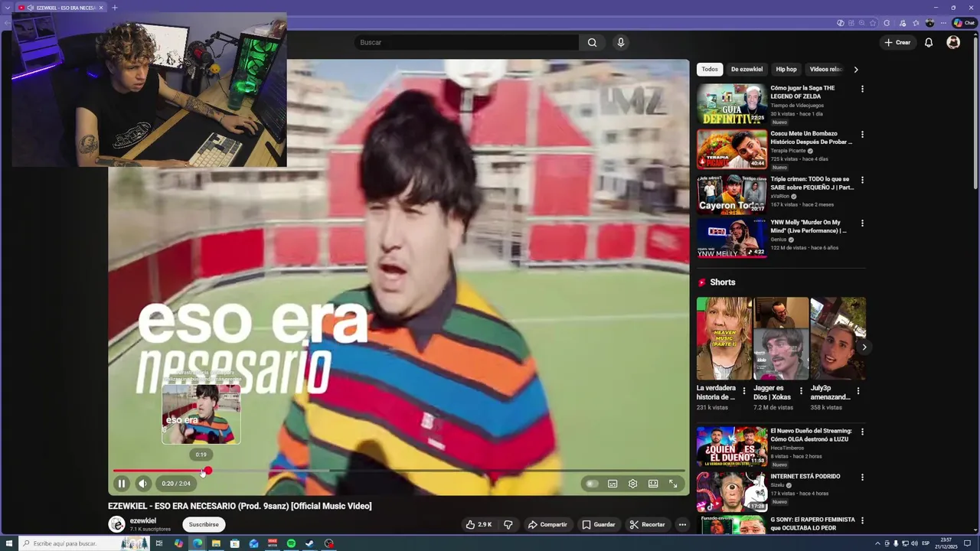This screenshot has width=980, height=551.
Task: Open File Explorer from the taskbar
Action: (x=216, y=543)
